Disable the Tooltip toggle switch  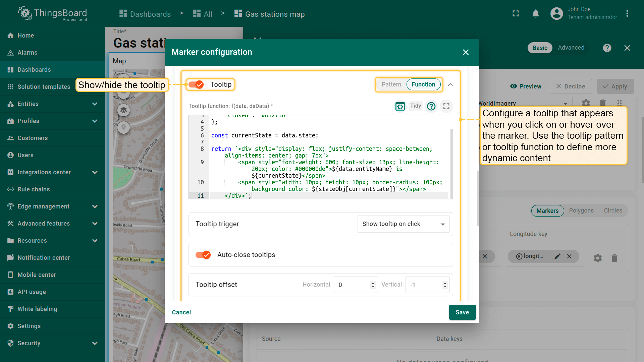click(196, 84)
